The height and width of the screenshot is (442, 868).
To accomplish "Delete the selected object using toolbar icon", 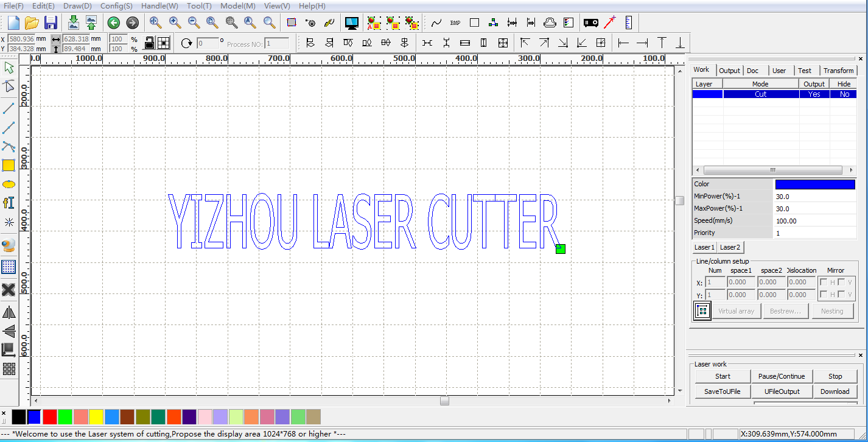I will (x=9, y=289).
